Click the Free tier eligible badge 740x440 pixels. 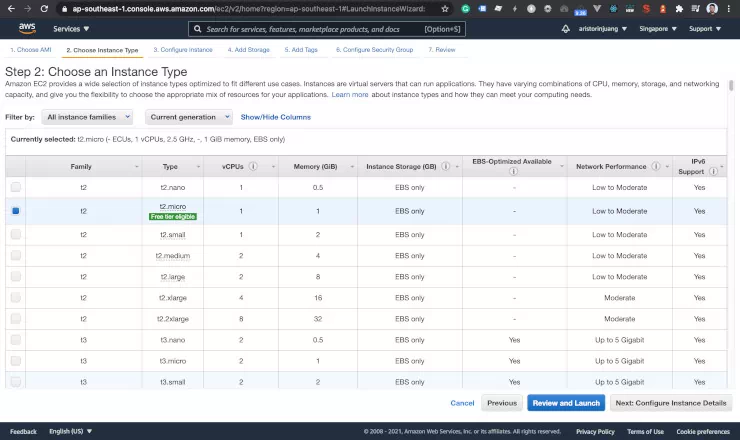coord(173,217)
